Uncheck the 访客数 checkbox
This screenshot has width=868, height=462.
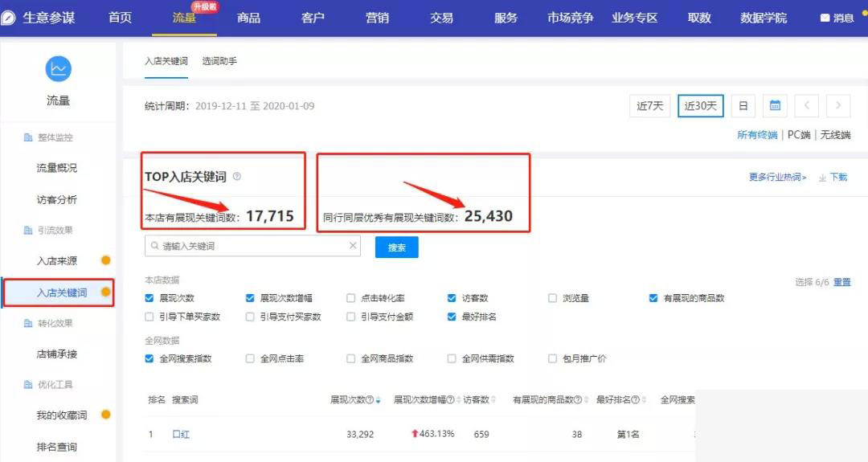click(x=452, y=298)
